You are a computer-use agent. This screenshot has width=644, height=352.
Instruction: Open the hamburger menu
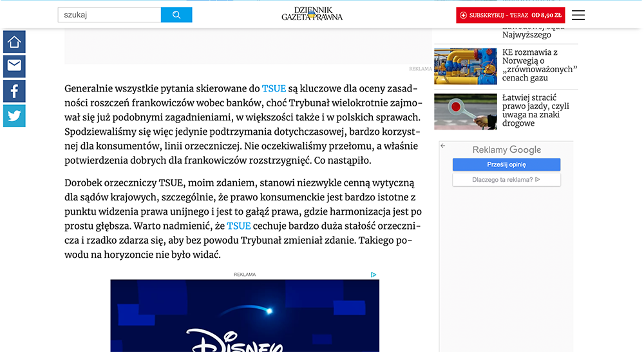(x=578, y=15)
